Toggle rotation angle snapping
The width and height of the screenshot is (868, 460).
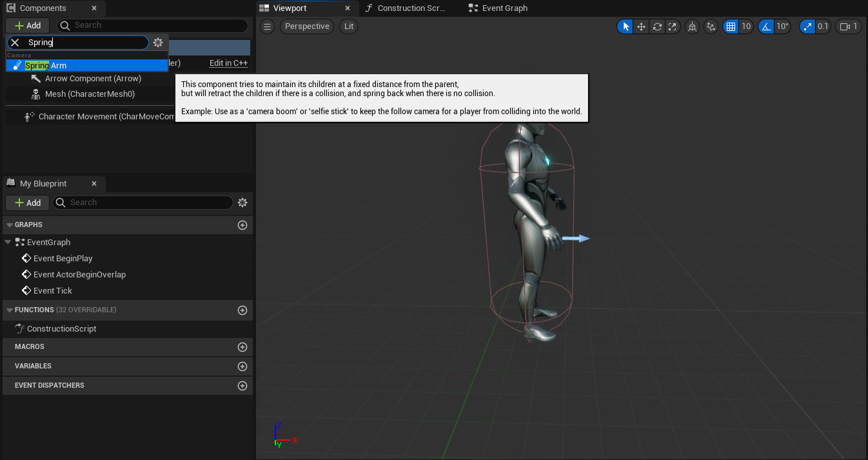pos(766,26)
